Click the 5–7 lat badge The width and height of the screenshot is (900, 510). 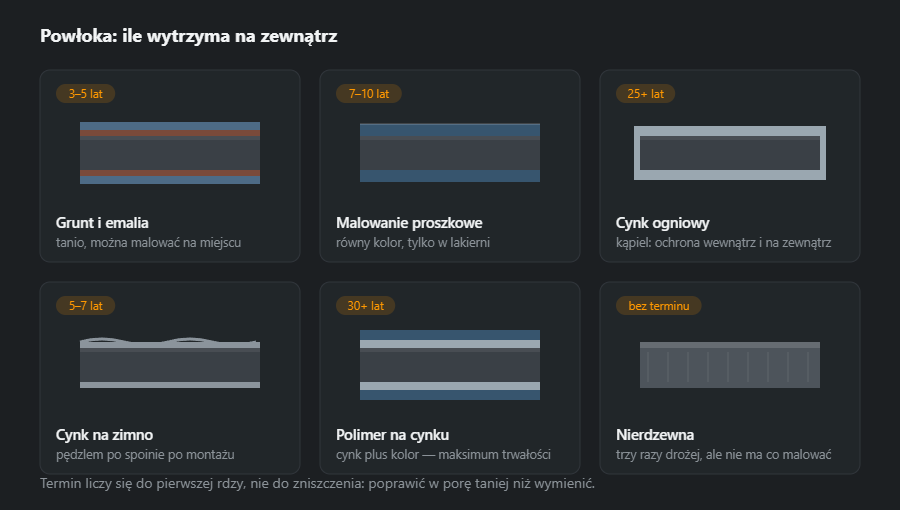86,306
